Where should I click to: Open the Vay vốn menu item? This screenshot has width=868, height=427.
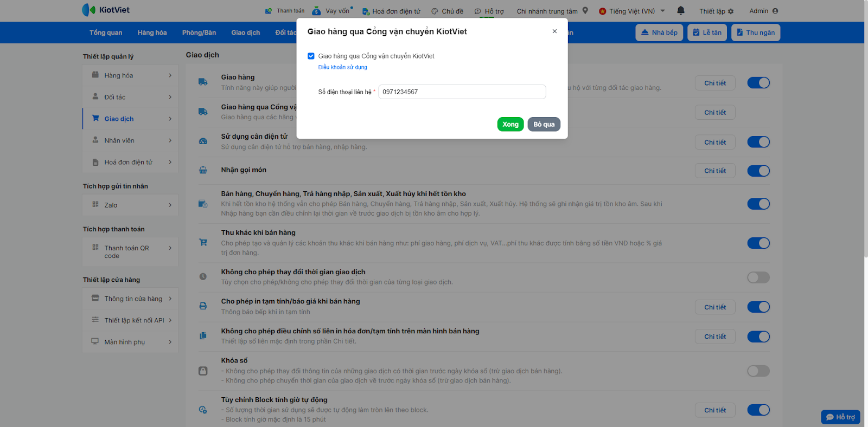point(334,11)
